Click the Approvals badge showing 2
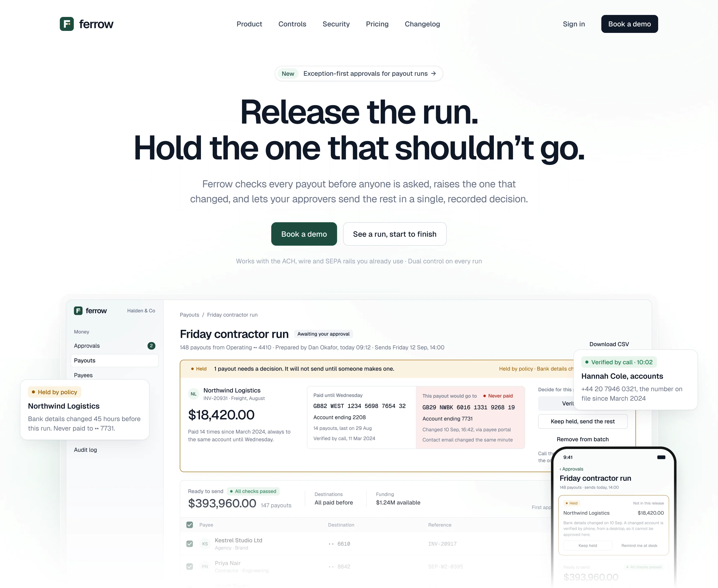 [151, 346]
